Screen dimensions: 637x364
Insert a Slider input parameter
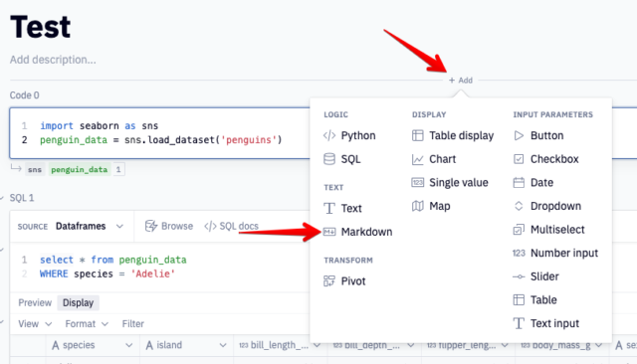click(x=535, y=276)
